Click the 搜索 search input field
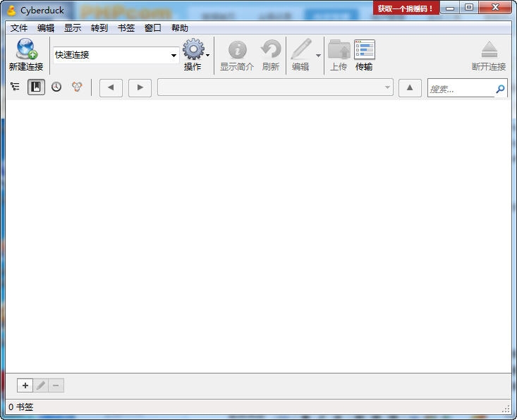This screenshot has width=517, height=420. (x=461, y=89)
